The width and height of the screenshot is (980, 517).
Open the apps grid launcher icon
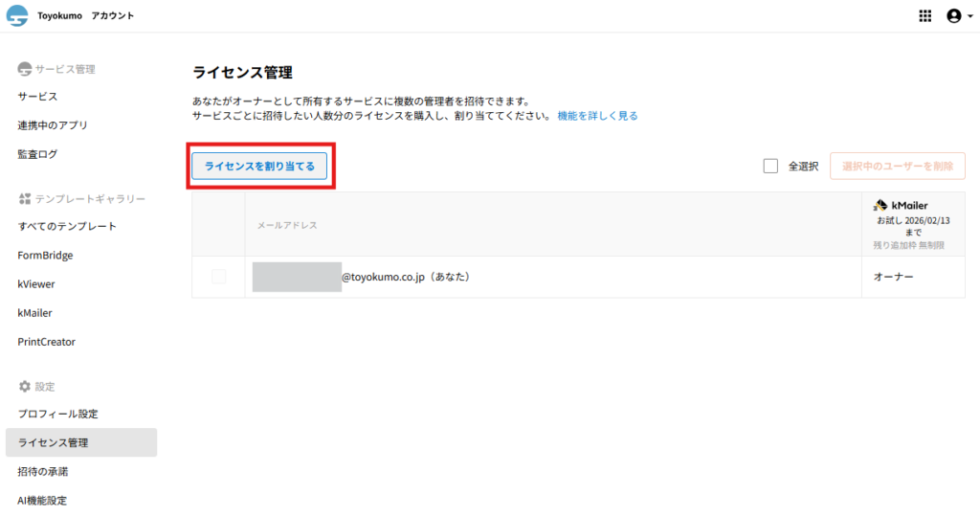(x=924, y=16)
